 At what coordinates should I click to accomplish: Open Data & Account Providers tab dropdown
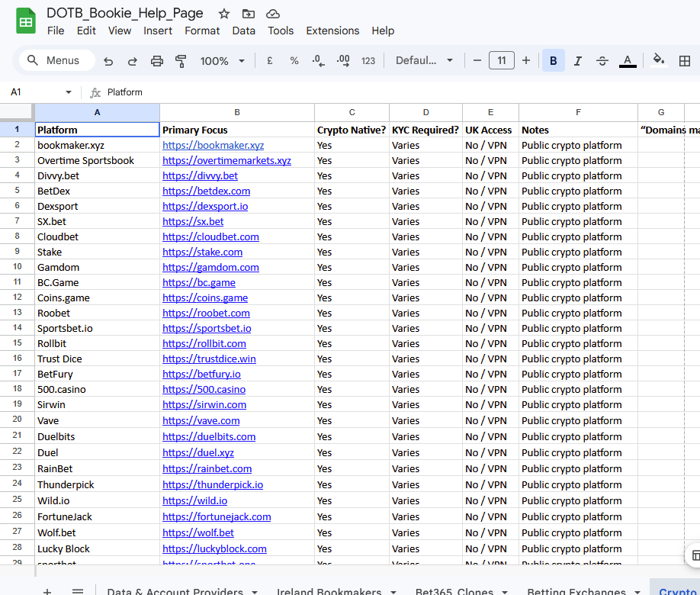pyautogui.click(x=255, y=592)
